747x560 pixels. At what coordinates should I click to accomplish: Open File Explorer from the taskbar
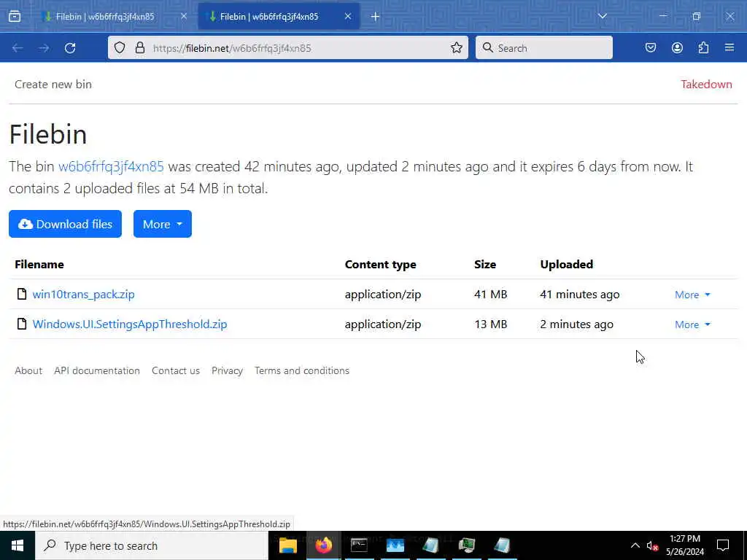287,545
